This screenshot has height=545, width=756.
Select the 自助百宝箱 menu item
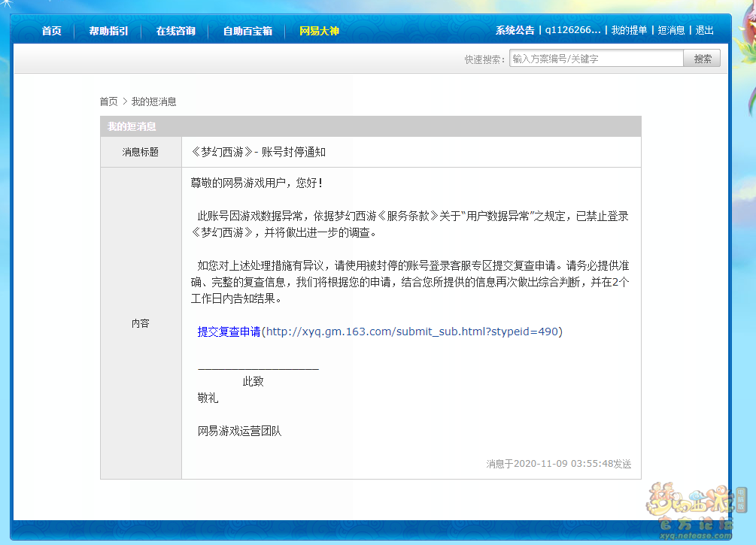pyautogui.click(x=247, y=31)
